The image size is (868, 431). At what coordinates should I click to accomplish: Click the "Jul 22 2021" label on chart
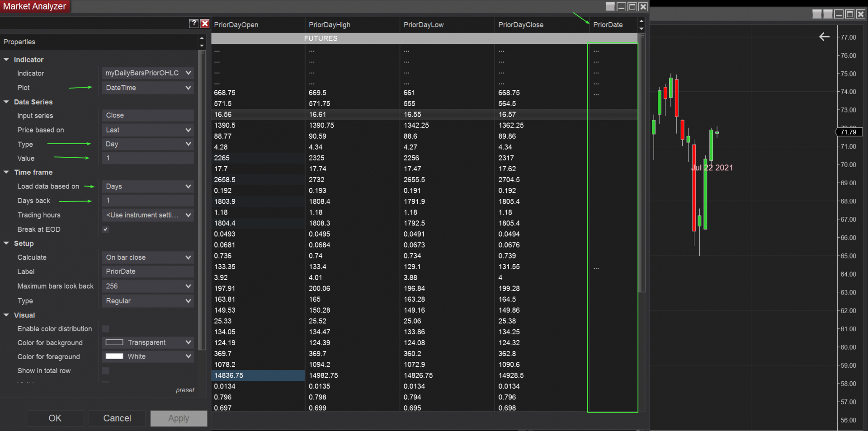pyautogui.click(x=712, y=168)
